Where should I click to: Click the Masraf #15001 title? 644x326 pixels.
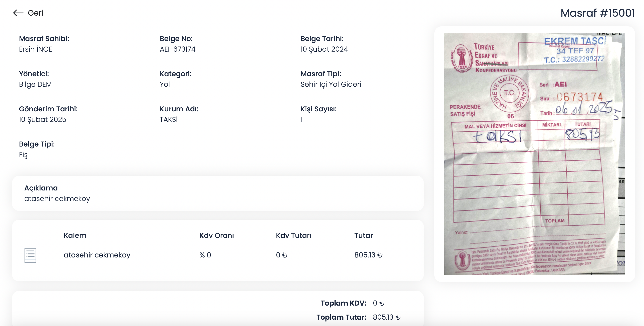[597, 13]
